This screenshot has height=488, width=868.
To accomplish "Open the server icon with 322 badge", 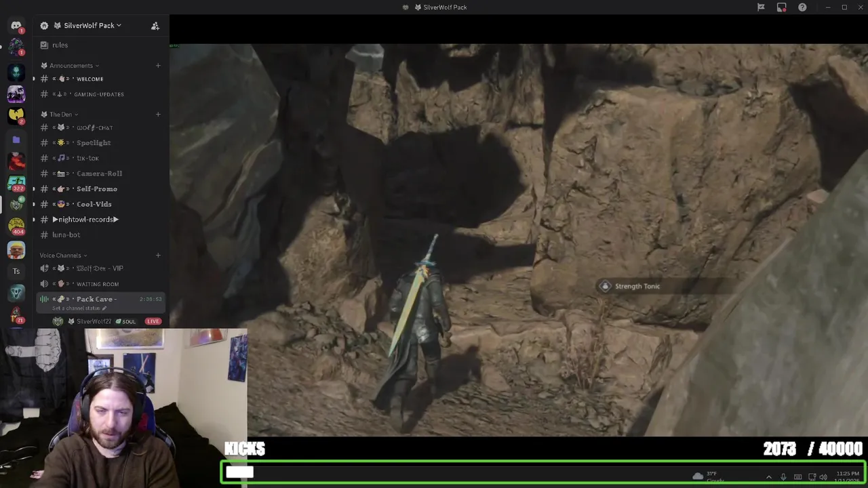I will pos(16,183).
